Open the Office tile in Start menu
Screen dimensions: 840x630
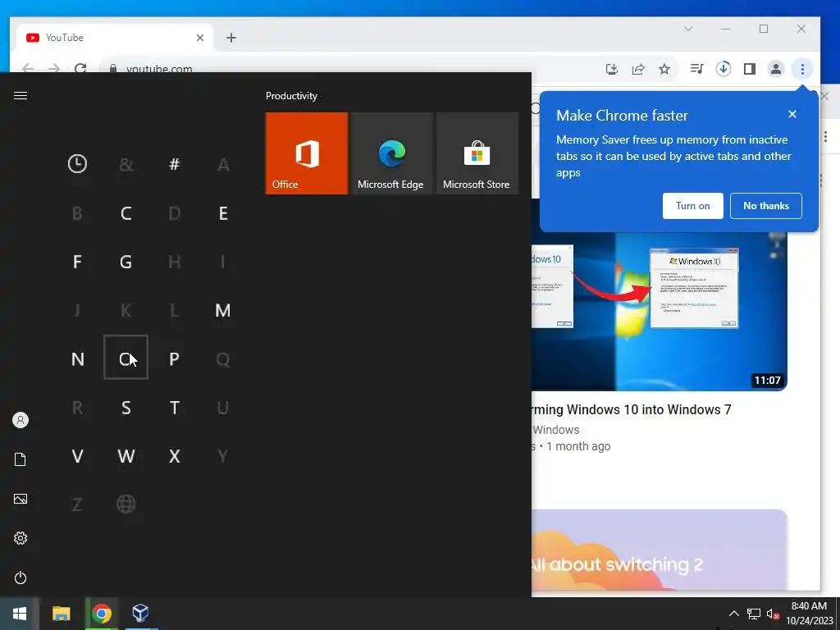point(307,153)
